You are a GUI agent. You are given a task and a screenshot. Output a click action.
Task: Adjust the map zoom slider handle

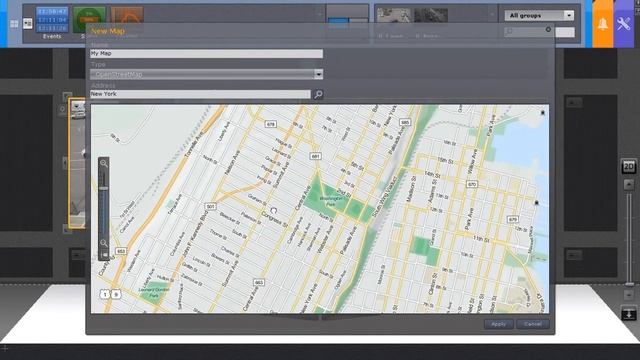coord(104,188)
